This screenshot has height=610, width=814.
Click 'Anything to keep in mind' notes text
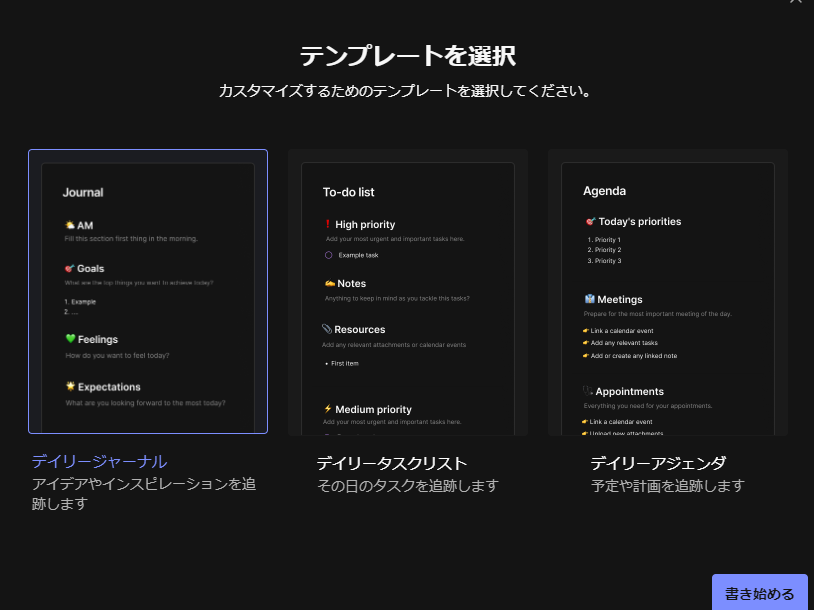[397, 299]
